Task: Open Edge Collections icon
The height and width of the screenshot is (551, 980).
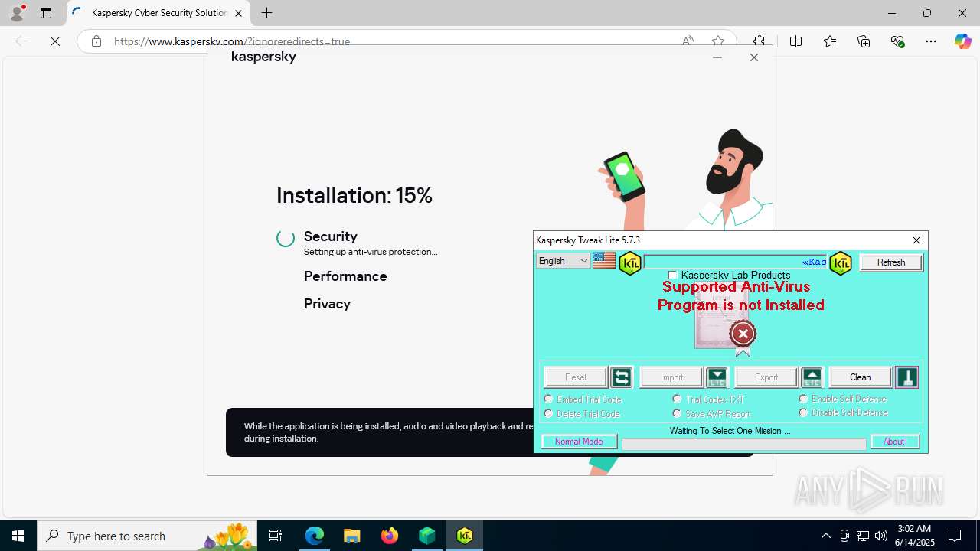Action: tap(864, 41)
